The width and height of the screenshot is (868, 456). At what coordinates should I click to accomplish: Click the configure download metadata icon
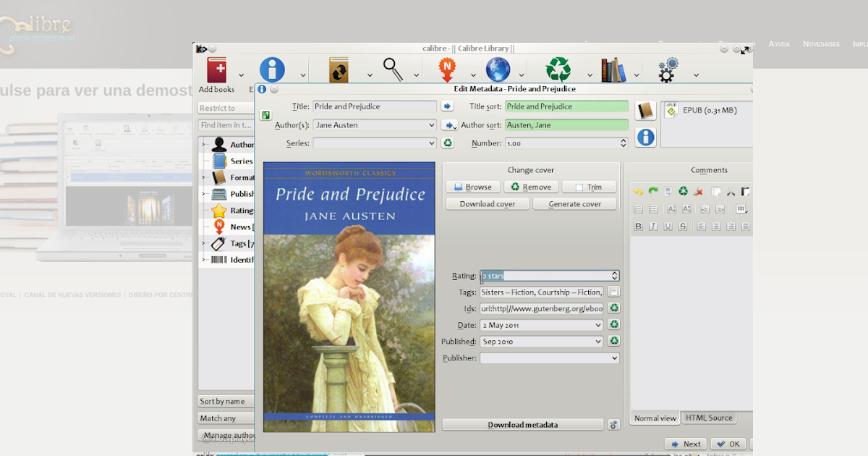(x=614, y=425)
